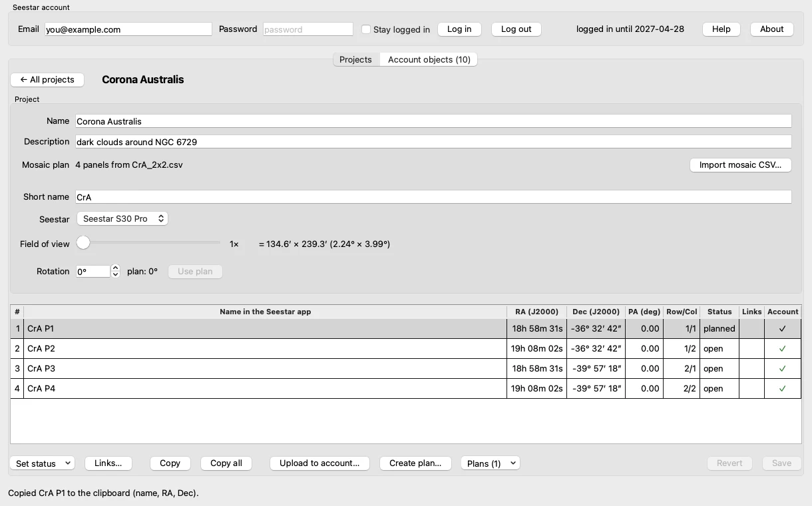This screenshot has width=812, height=506.
Task: Open the Seestar S30 Pro model dropdown
Action: coord(122,218)
